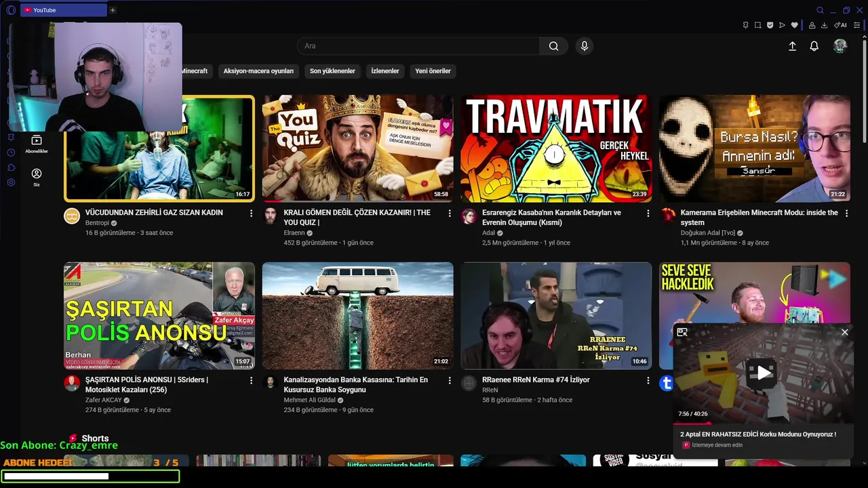868x488 pixels.
Task: Open the YouTube create/upload icon
Action: 792,46
